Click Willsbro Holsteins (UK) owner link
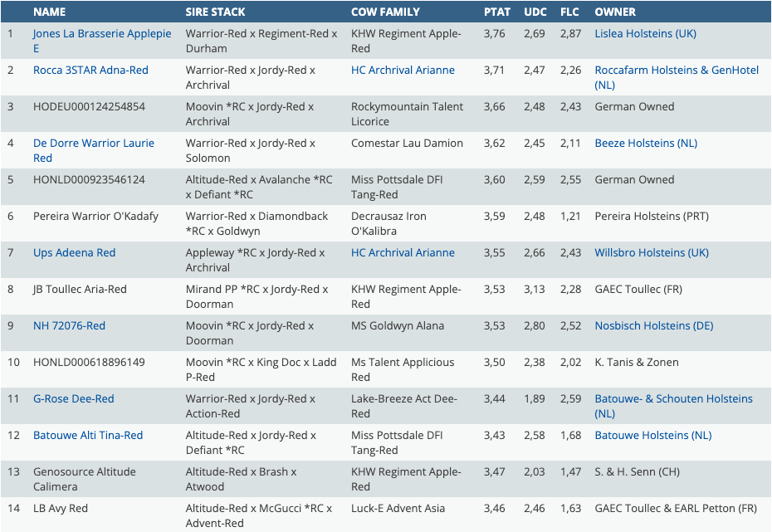772x532 pixels. [652, 253]
